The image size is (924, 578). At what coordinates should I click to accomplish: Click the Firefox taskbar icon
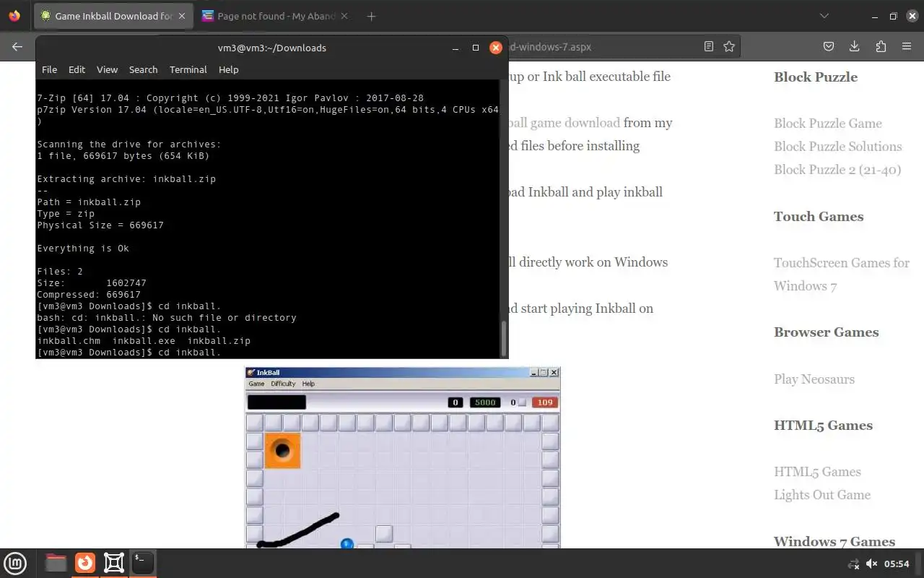(x=85, y=563)
